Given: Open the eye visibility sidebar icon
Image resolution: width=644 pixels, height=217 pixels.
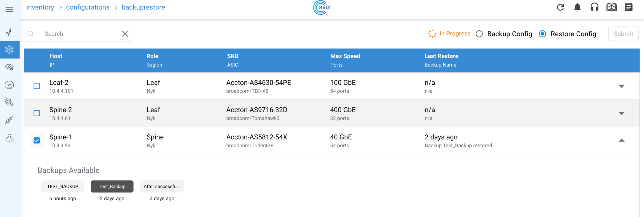Looking at the screenshot, I should coord(10,67).
